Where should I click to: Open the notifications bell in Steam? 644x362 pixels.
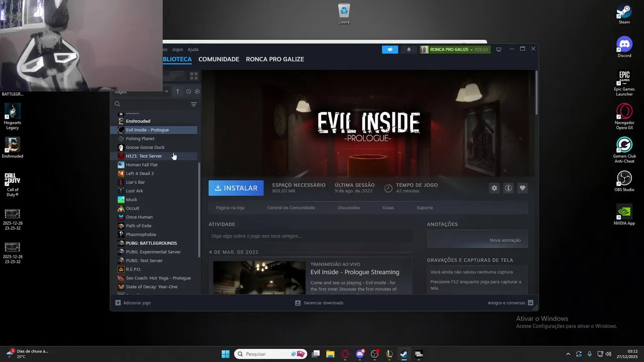pos(409,49)
